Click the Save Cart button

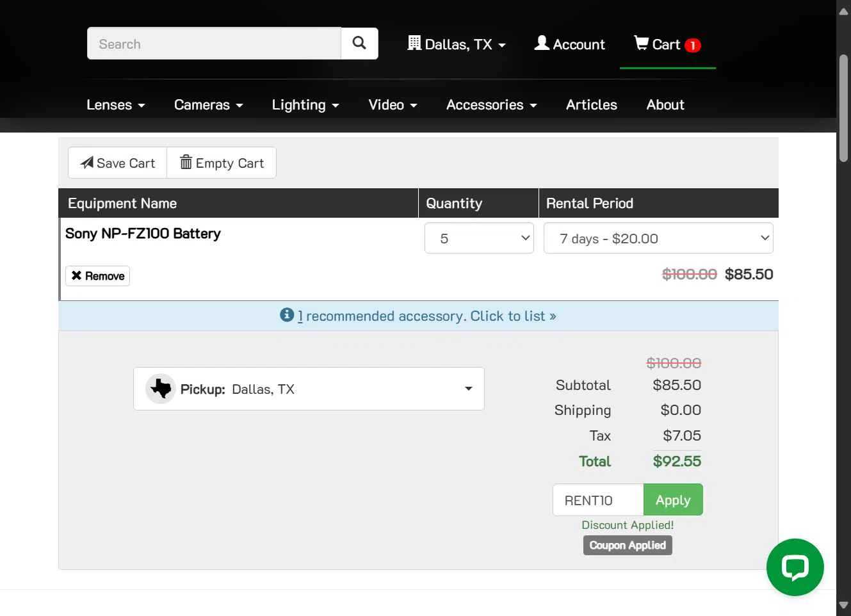[118, 163]
